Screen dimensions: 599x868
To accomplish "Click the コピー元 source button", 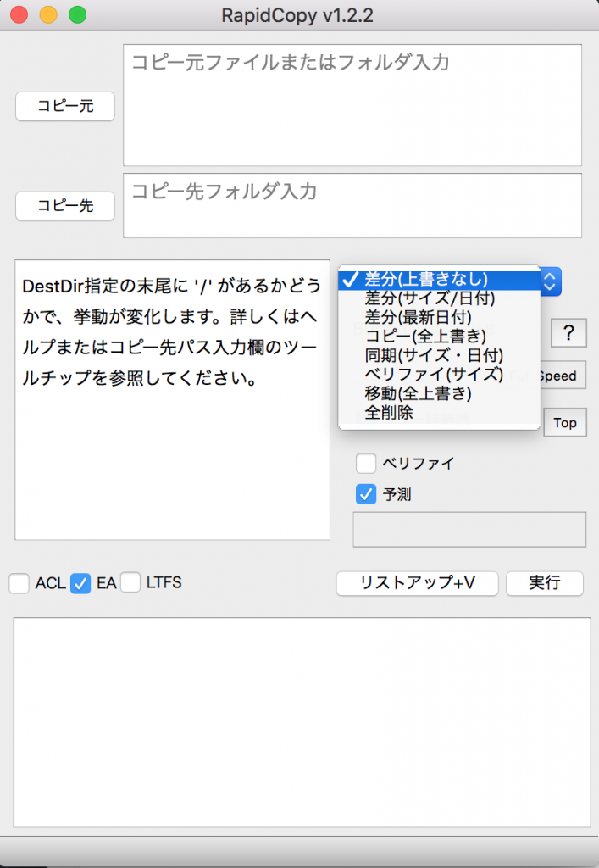I will [65, 107].
